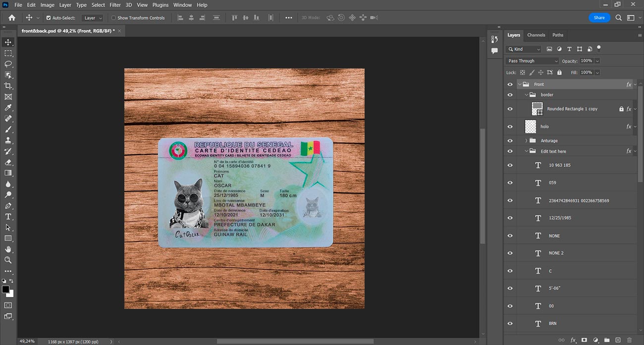Select the Lasso tool
The image size is (644, 345).
8,64
